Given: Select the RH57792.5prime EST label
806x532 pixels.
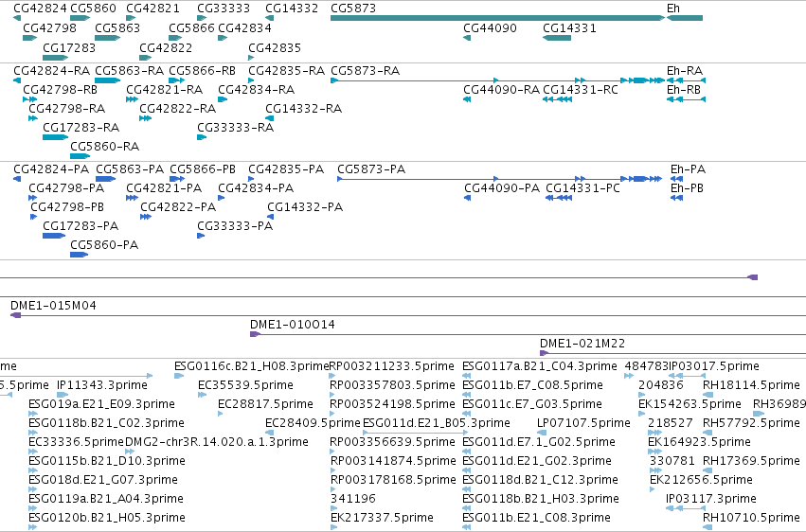Looking at the screenshot, I should click(x=751, y=423).
